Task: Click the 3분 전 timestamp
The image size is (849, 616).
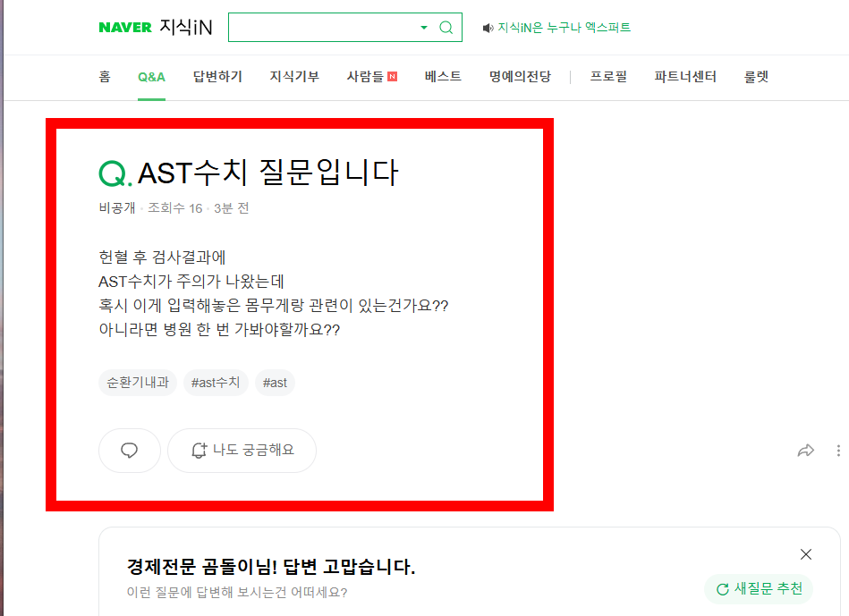Action: 231,208
